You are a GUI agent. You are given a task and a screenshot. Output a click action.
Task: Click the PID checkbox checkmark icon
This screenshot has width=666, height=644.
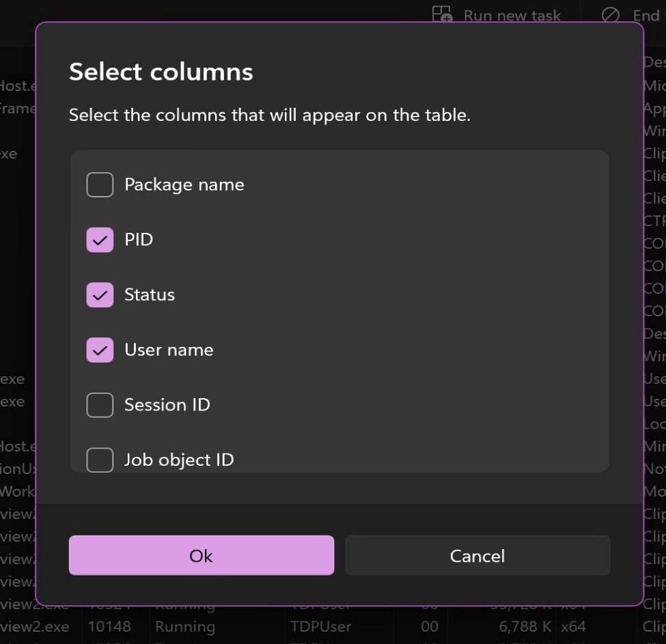[x=100, y=240]
